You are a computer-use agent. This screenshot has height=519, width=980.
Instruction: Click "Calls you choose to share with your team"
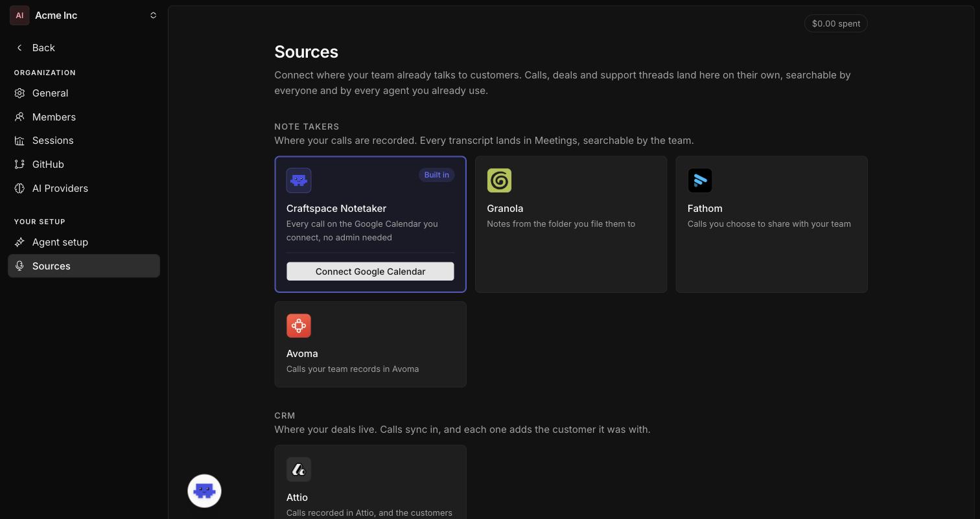click(769, 224)
